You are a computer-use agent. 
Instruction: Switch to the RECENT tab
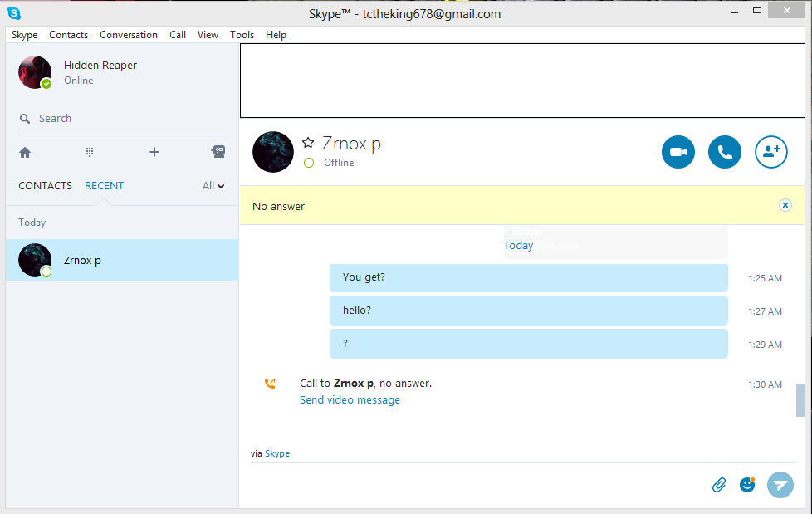(x=104, y=185)
